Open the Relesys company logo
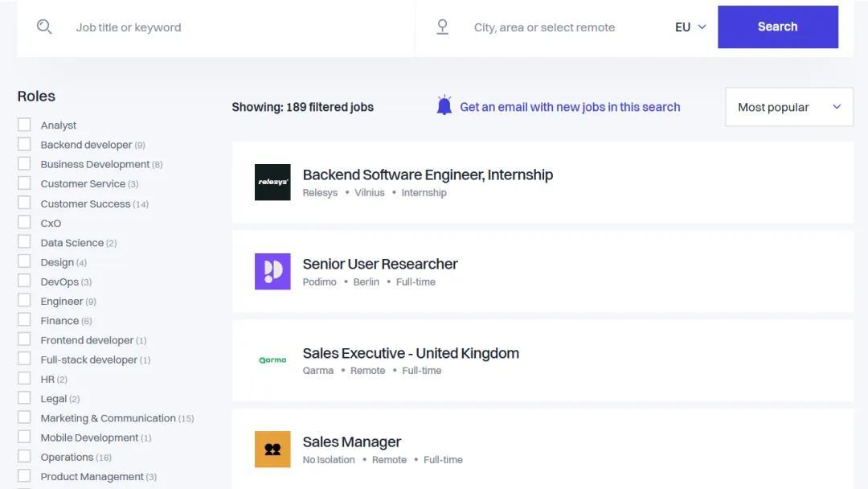868x489 pixels. [x=272, y=183]
